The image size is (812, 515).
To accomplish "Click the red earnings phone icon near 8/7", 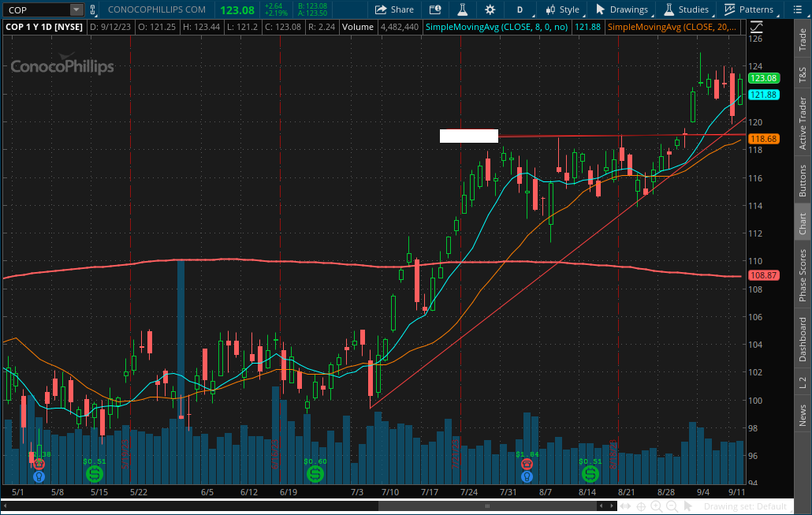I will click(x=527, y=464).
